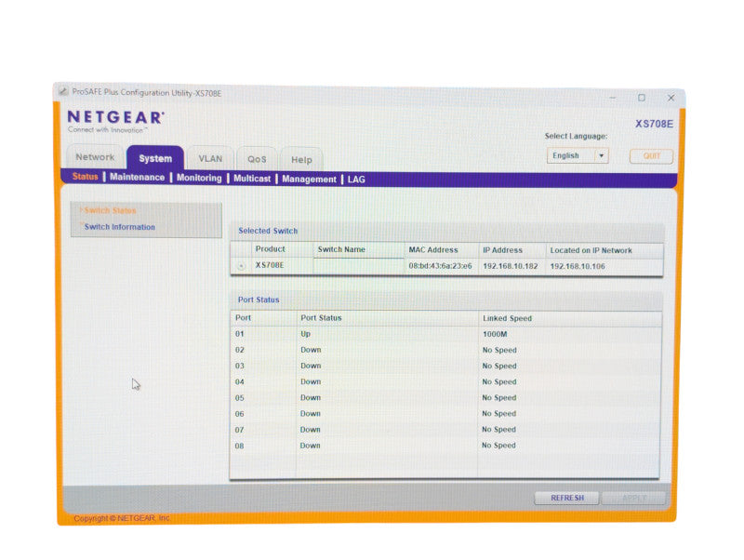Click the Switch Name column header
This screenshot has height=560, width=744.
coord(341,249)
